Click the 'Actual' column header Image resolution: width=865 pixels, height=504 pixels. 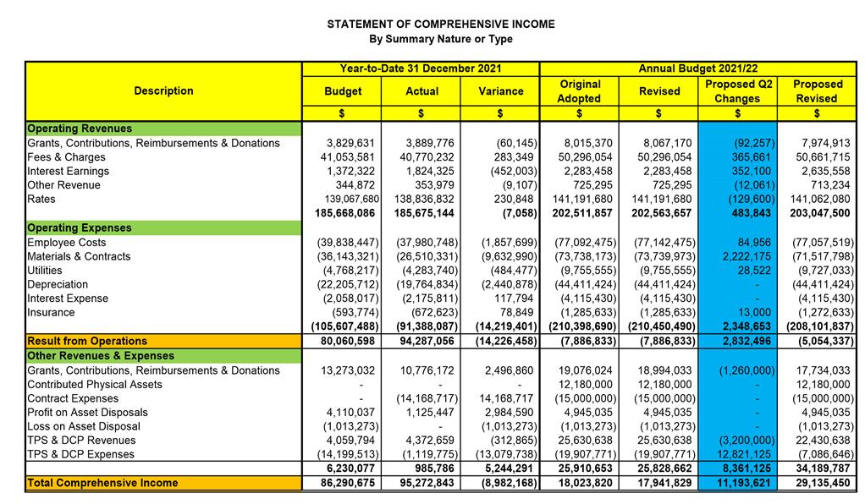point(421,91)
